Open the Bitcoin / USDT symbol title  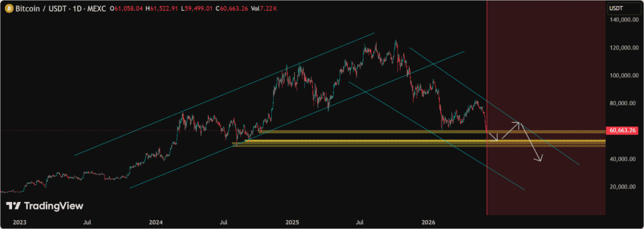[60, 8]
